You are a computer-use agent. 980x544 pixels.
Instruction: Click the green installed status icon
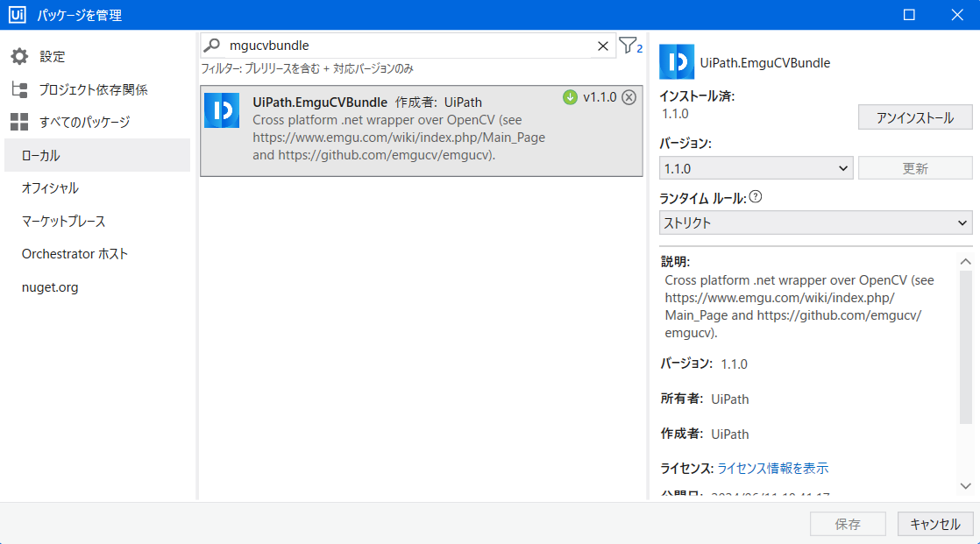click(570, 97)
